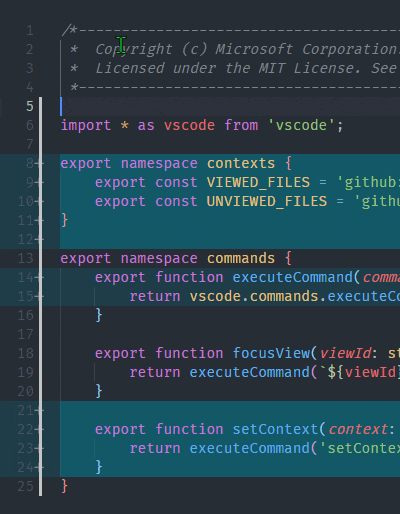Place cursor on 'contexts' namespace name
Viewport: 400px width, 514px height.
(241, 163)
